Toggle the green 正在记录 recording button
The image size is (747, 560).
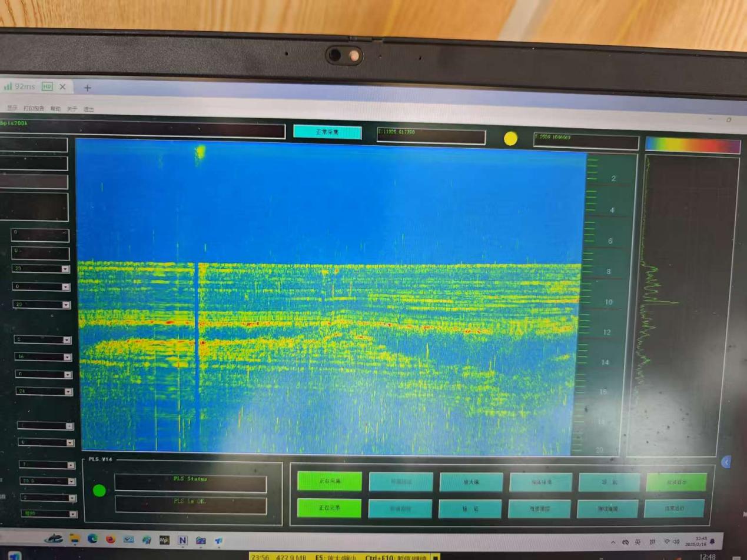click(x=328, y=508)
